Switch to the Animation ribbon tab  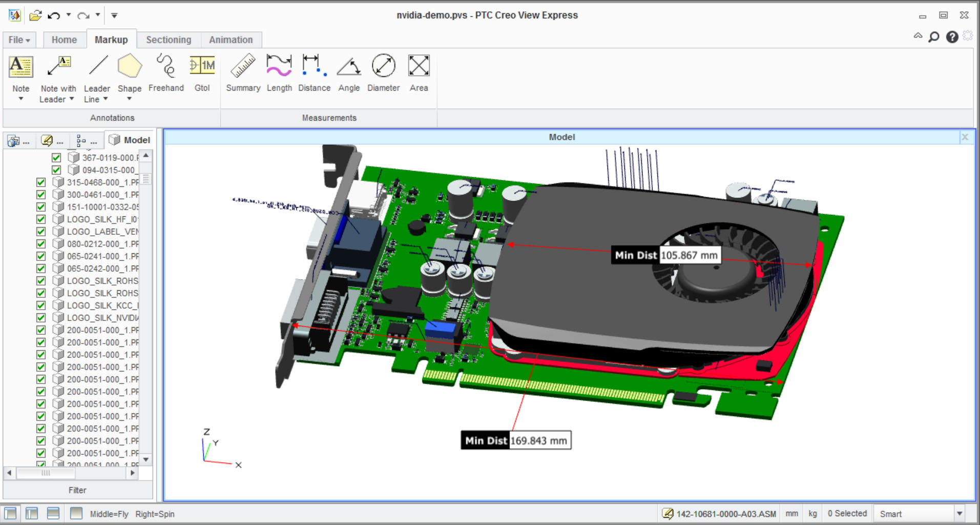coord(231,39)
